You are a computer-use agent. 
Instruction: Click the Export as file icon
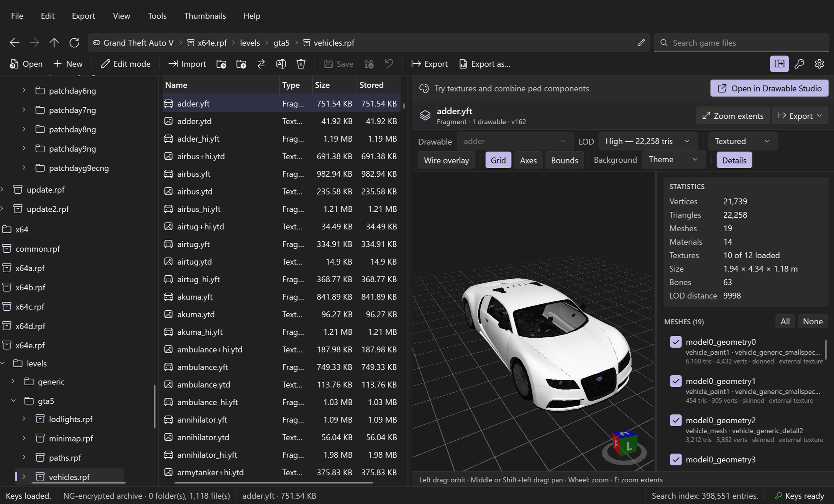click(x=484, y=64)
